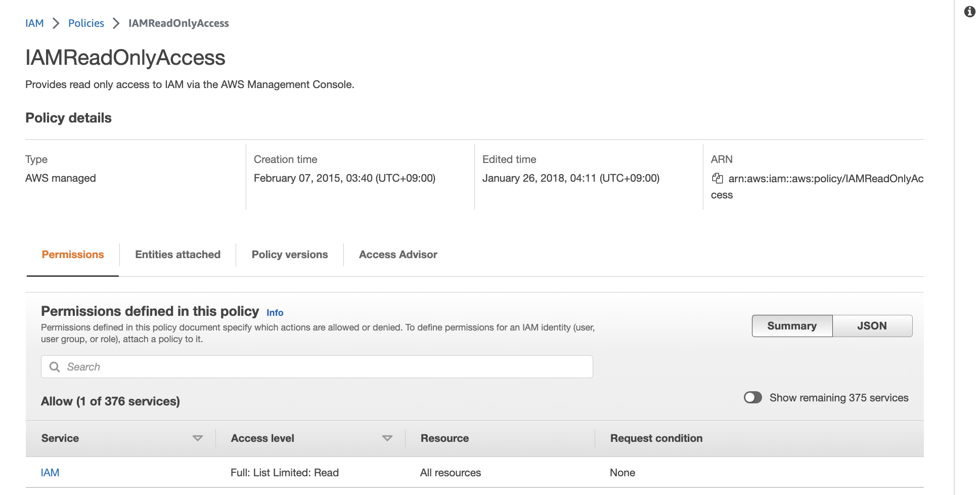Image resolution: width=980 pixels, height=495 pixels.
Task: Copy the policy ARN with the copy icon
Action: pos(717,178)
